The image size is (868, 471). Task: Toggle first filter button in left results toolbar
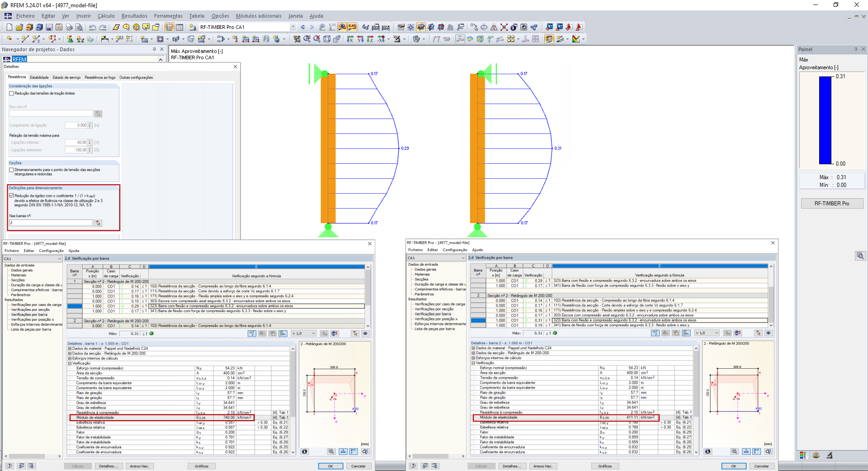click(252, 333)
